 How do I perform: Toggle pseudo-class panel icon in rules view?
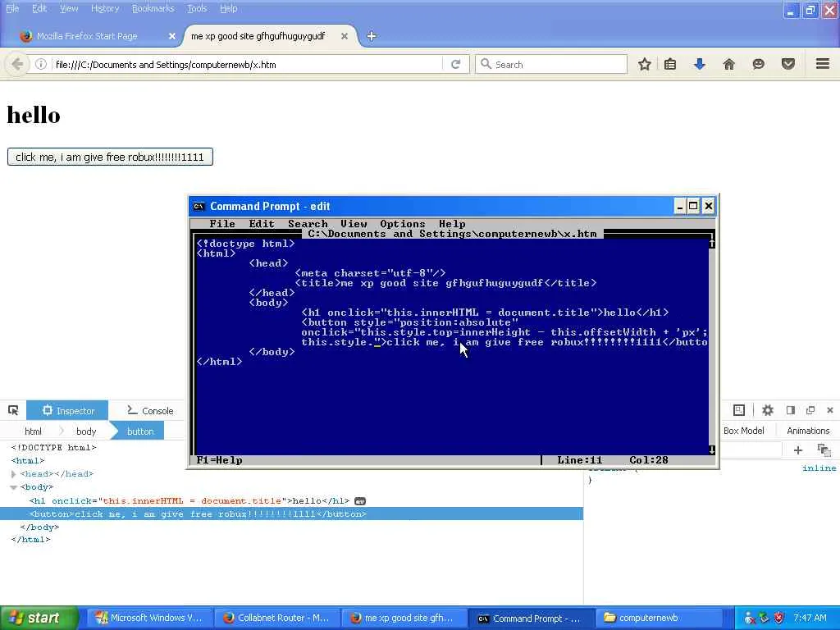(824, 450)
